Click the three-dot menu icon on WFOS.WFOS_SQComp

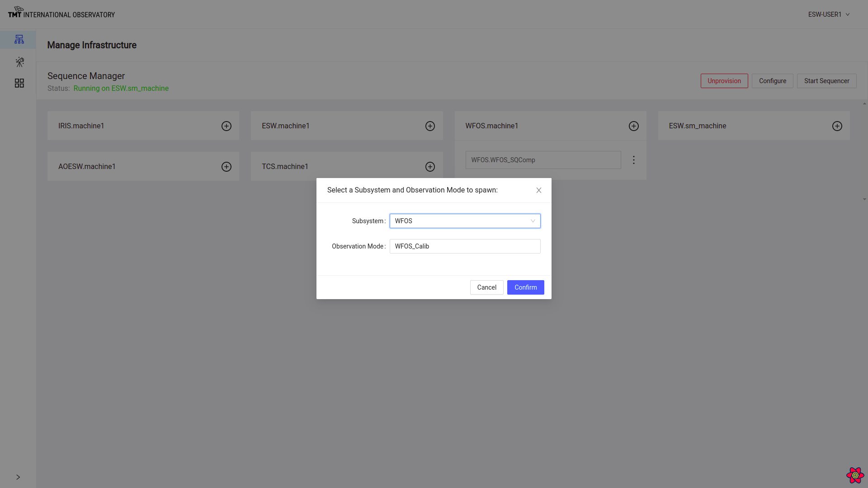tap(634, 160)
